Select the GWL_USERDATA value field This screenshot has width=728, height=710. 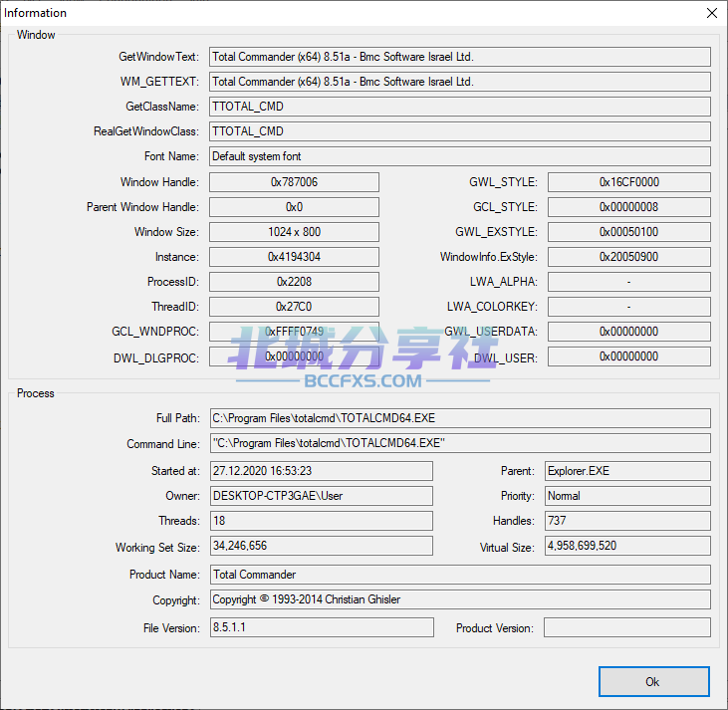pos(629,332)
